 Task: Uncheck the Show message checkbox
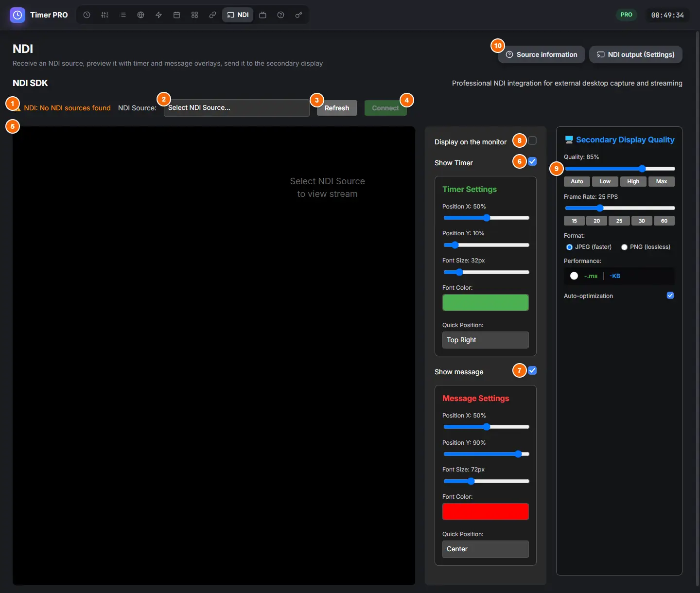[x=533, y=370]
